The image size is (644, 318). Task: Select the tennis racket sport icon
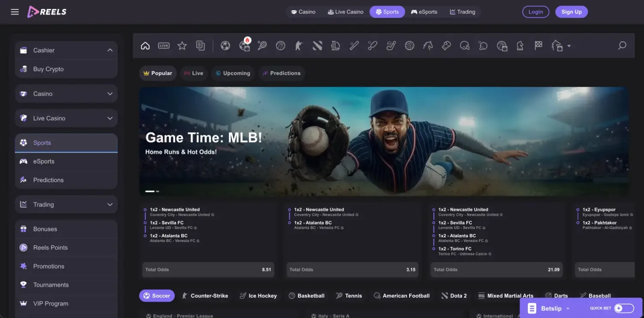click(x=262, y=45)
